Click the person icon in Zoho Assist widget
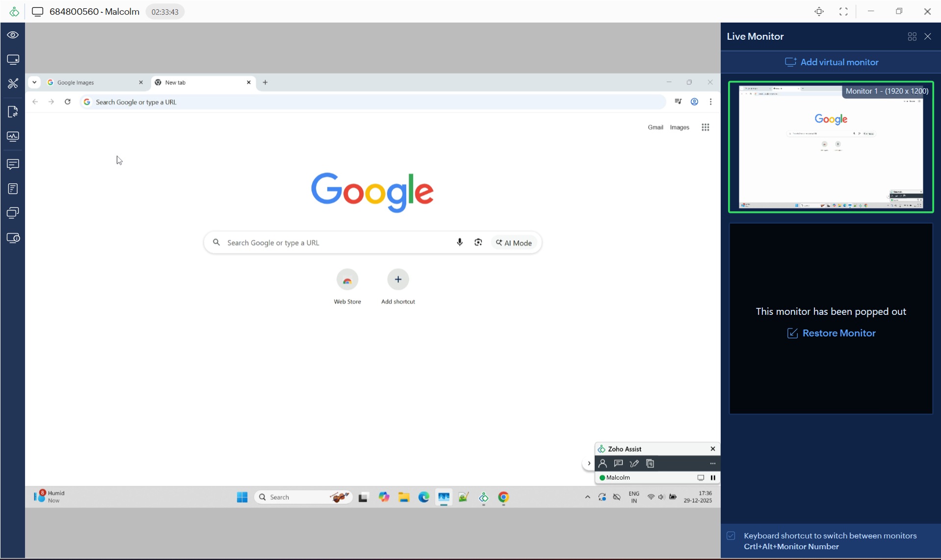This screenshot has width=941, height=560. point(603,463)
